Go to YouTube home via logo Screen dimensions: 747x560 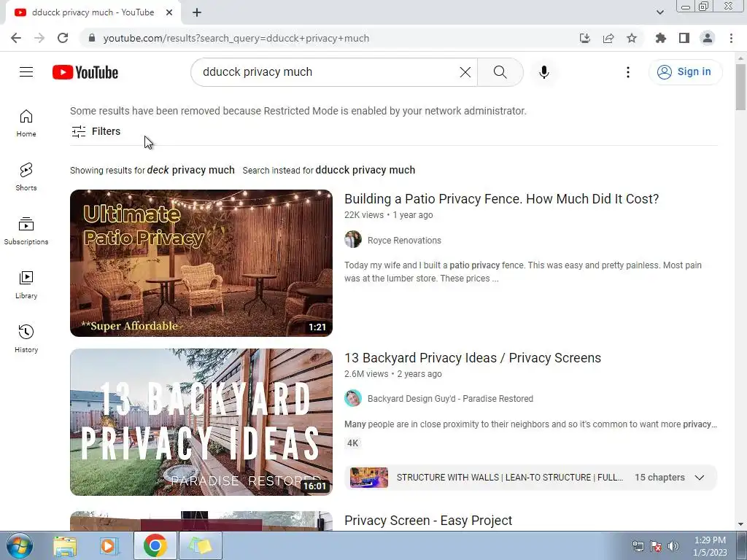85,72
